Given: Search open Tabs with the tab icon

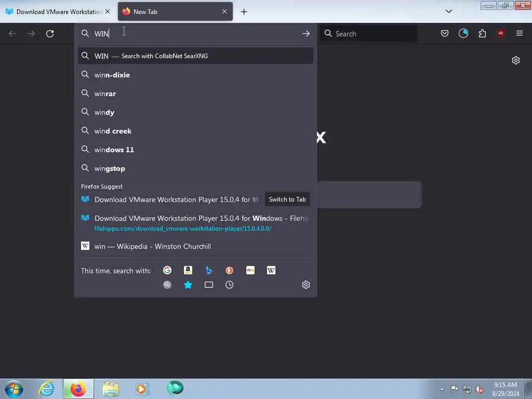Looking at the screenshot, I should click(209, 285).
